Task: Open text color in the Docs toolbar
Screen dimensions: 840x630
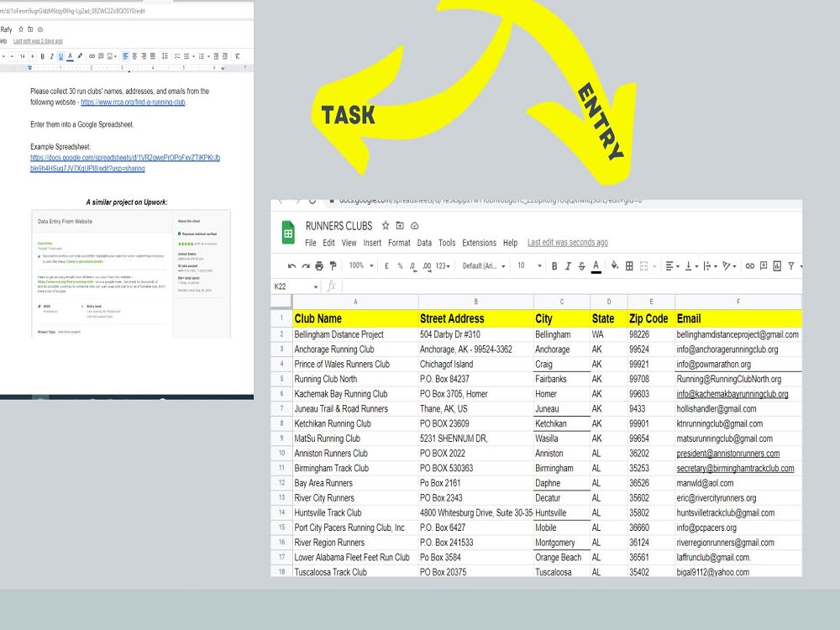Action: coord(71,56)
